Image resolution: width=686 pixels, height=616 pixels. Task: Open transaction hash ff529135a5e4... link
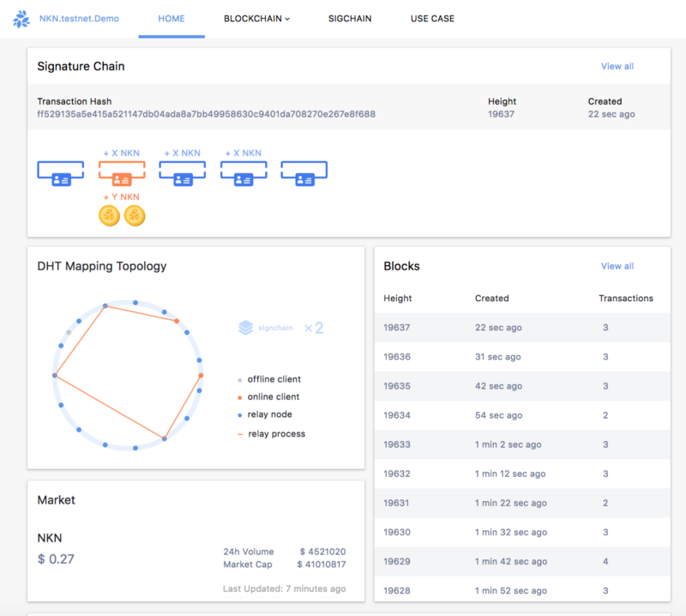coord(206,114)
